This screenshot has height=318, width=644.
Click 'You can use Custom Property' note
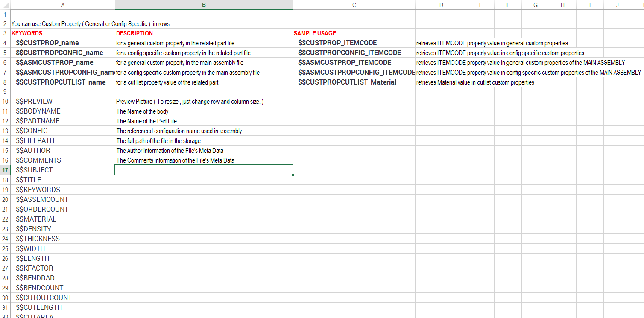pos(91,24)
